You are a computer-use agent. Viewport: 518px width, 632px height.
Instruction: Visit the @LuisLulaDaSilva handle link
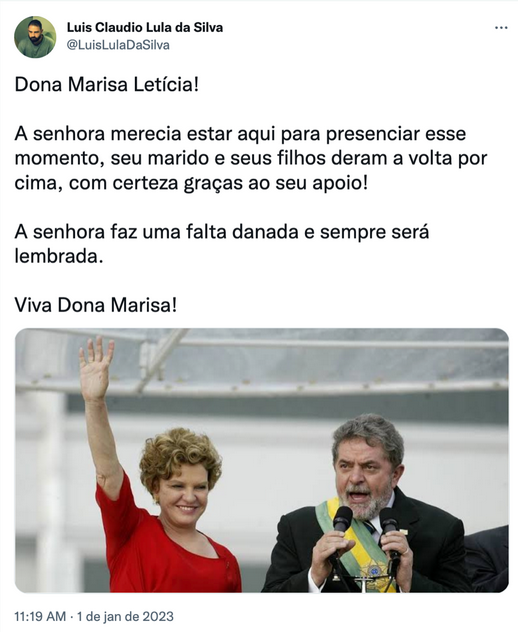[118, 45]
